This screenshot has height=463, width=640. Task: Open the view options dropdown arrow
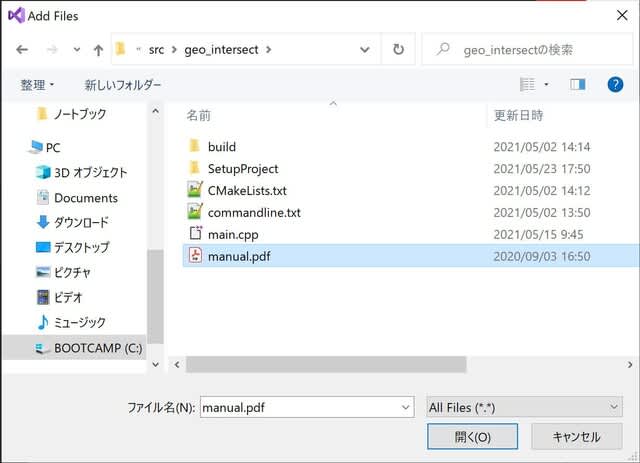click(546, 85)
